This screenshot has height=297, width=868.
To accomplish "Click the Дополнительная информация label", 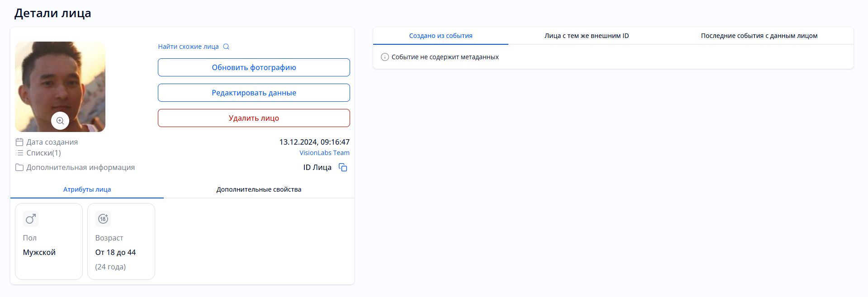I will coord(81,167).
